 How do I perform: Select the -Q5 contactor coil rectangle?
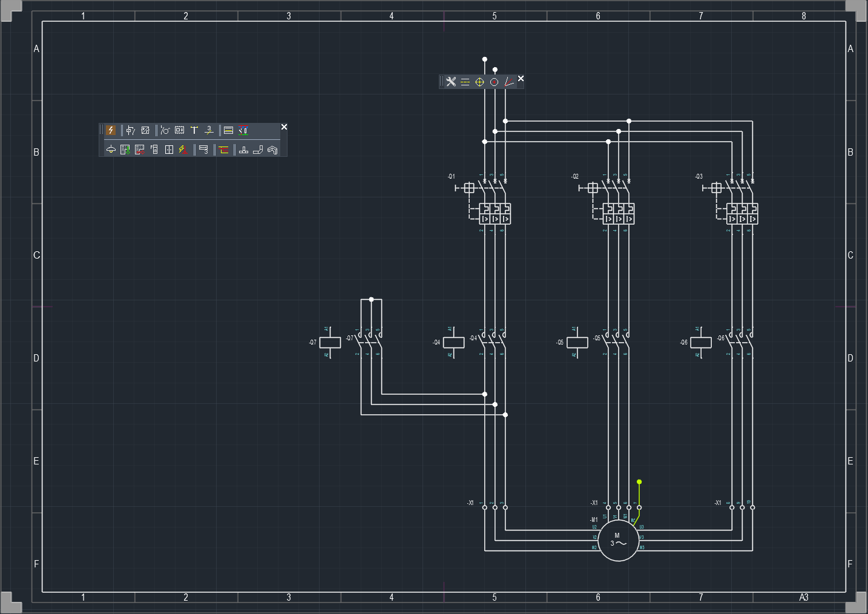click(577, 342)
